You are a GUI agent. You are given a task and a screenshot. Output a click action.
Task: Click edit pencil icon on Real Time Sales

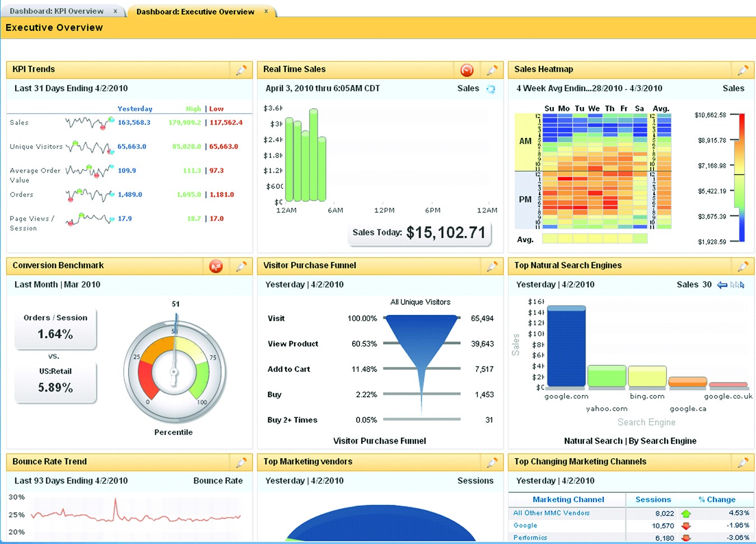[492, 70]
